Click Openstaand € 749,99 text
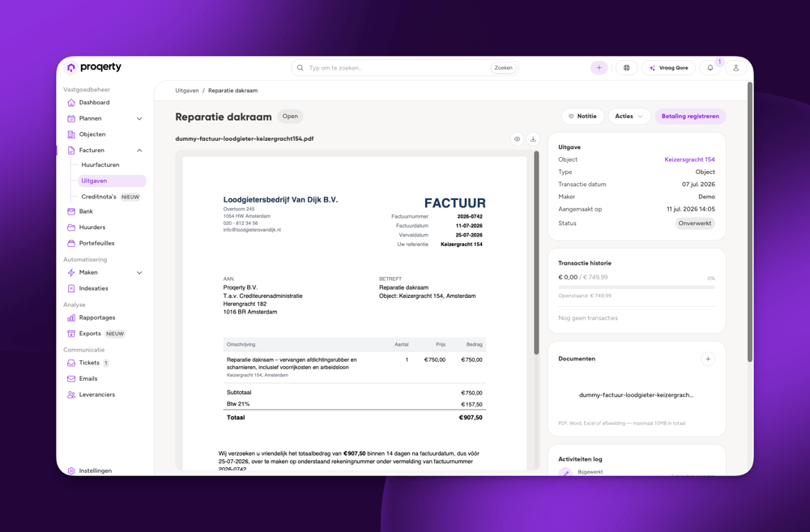 [x=585, y=296]
